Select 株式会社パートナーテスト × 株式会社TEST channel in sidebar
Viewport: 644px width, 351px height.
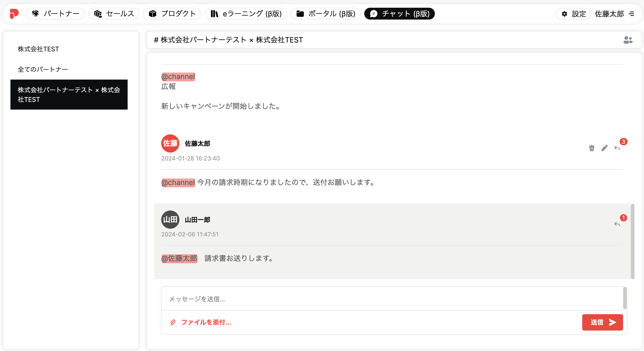pyautogui.click(x=69, y=95)
